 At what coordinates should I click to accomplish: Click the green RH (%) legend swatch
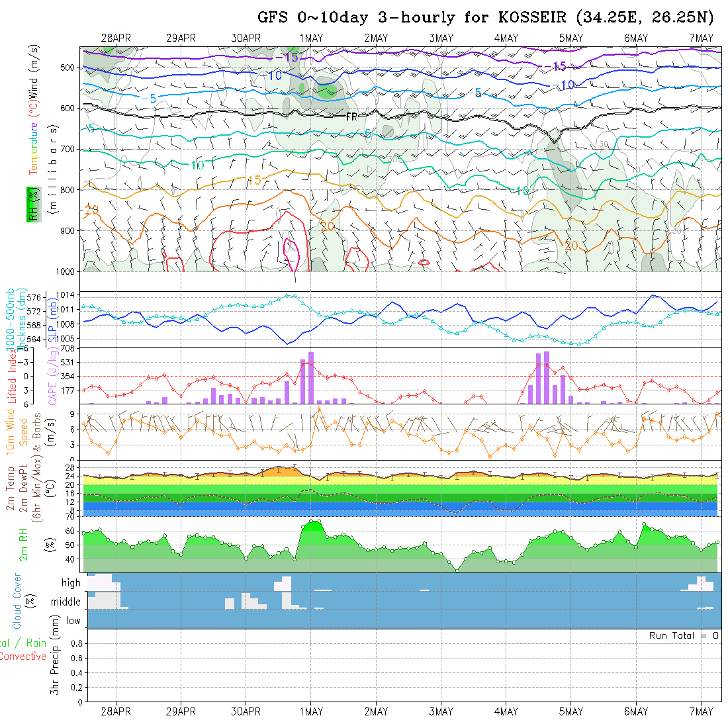(x=32, y=204)
